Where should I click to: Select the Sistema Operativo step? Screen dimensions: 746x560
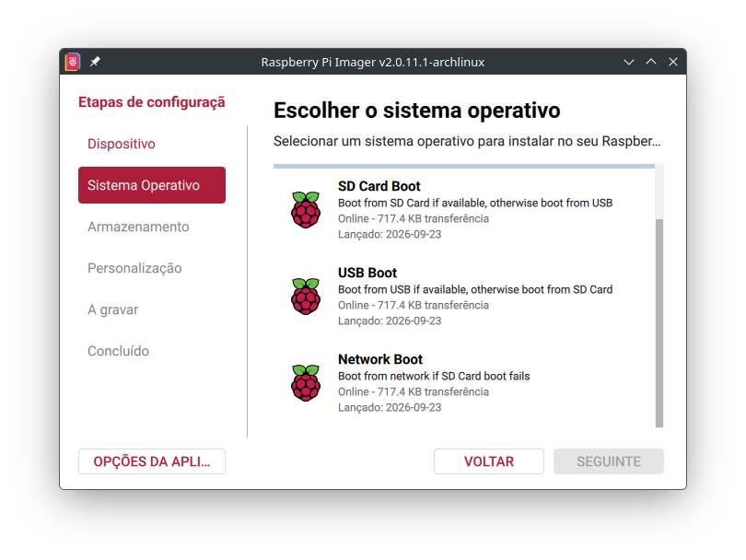coord(152,185)
